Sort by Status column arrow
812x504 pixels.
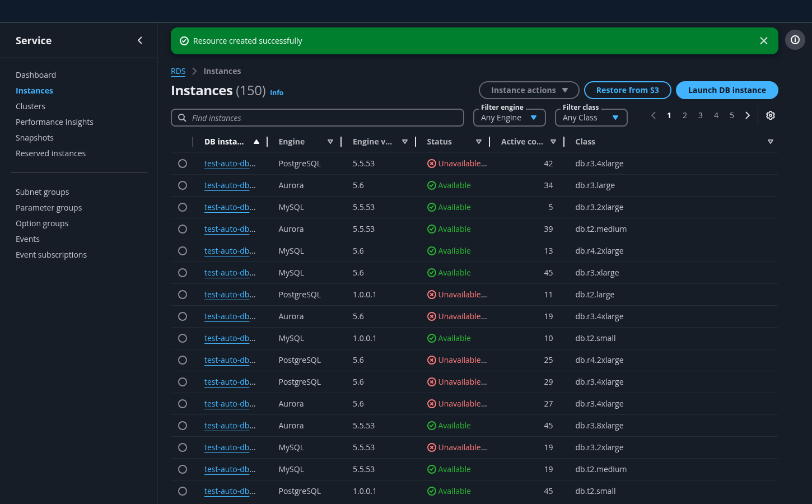tap(479, 142)
